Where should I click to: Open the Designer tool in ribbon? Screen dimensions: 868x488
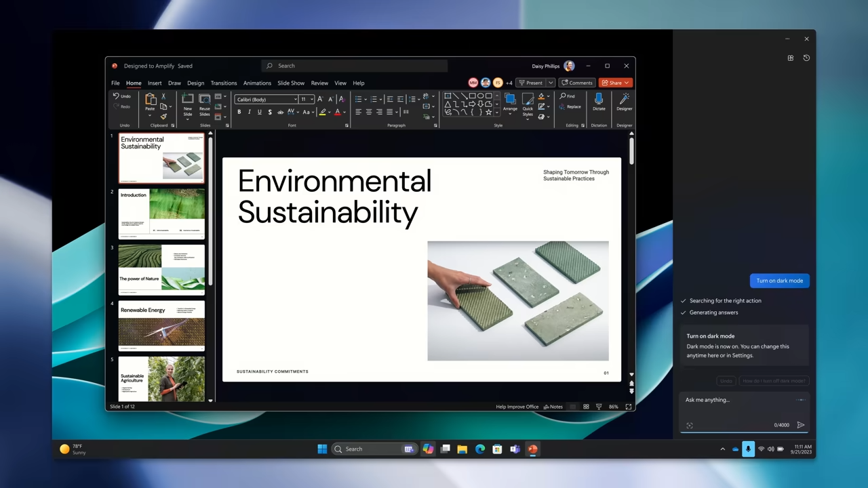point(624,100)
